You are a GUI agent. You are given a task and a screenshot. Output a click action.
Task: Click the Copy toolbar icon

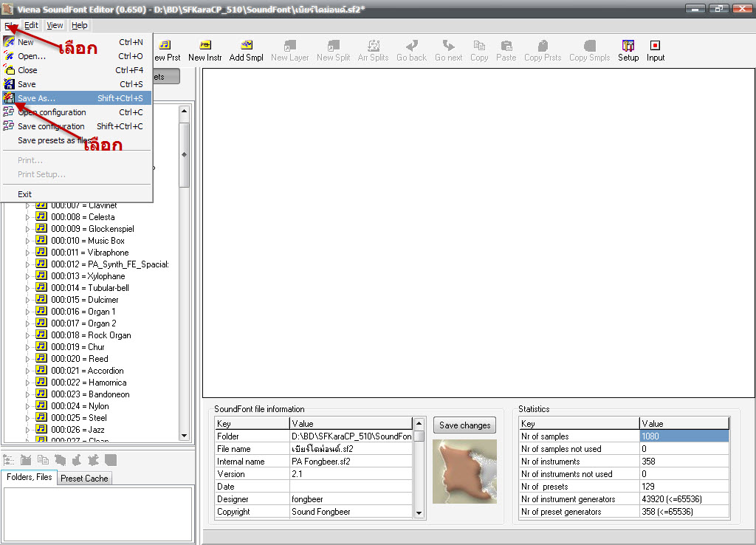[x=478, y=45]
